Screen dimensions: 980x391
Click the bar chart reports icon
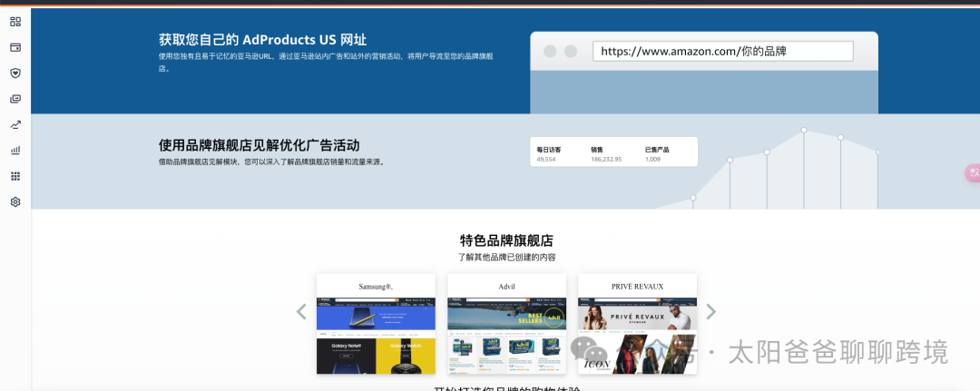pos(15,150)
